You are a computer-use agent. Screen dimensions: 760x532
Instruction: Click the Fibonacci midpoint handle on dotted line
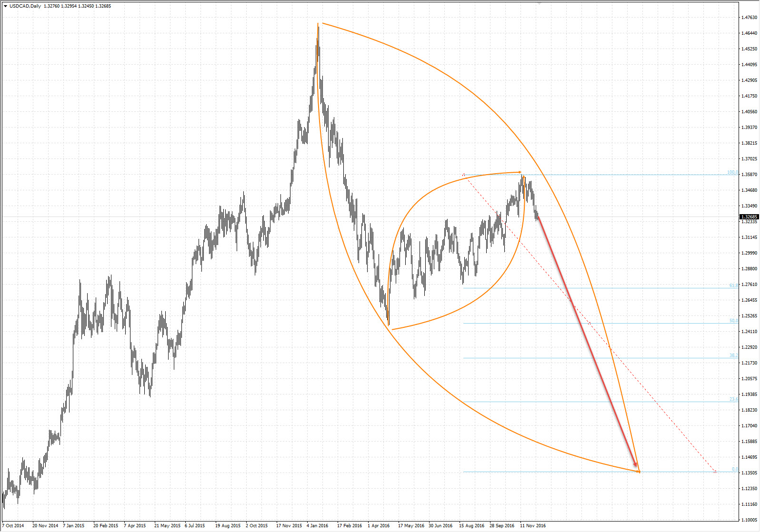tap(590, 324)
